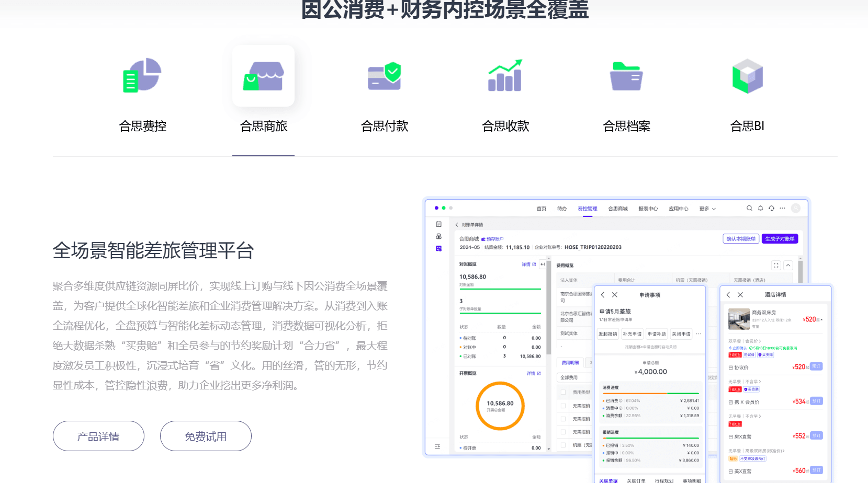Click the 申请补助 button
The image size is (868, 483).
point(657,334)
